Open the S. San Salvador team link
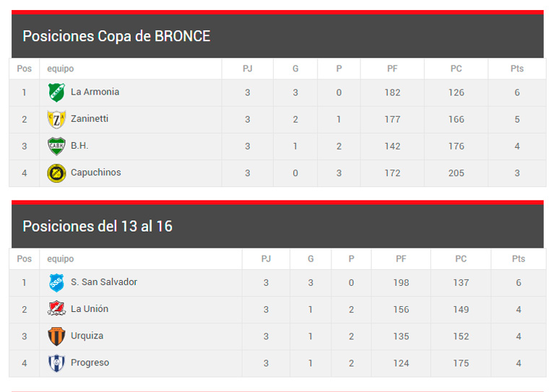 point(103,282)
